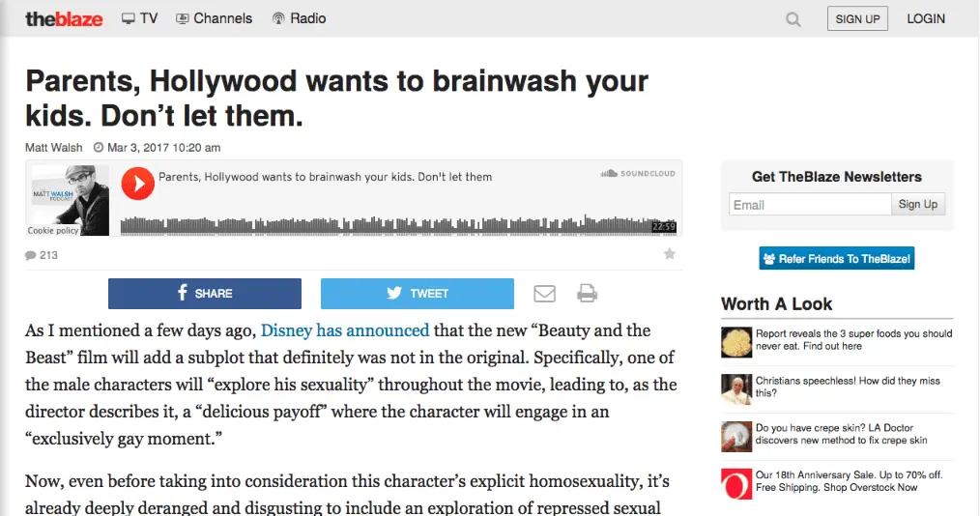
Task: Open the TV section
Action: click(x=140, y=18)
